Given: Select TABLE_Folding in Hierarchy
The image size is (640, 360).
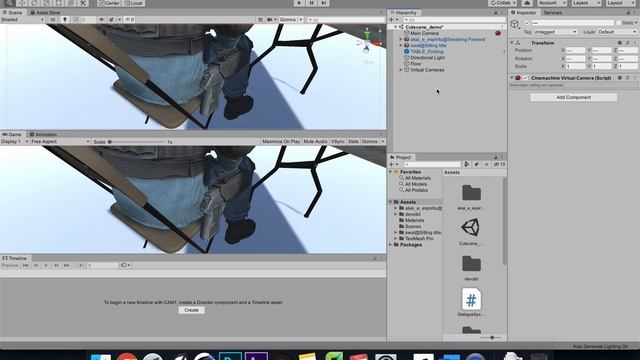Looking at the screenshot, I should pyautogui.click(x=427, y=51).
